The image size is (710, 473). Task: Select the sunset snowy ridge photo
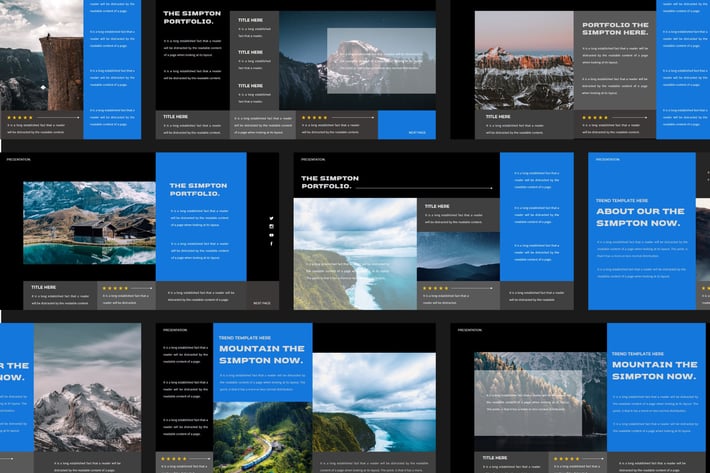524,60
